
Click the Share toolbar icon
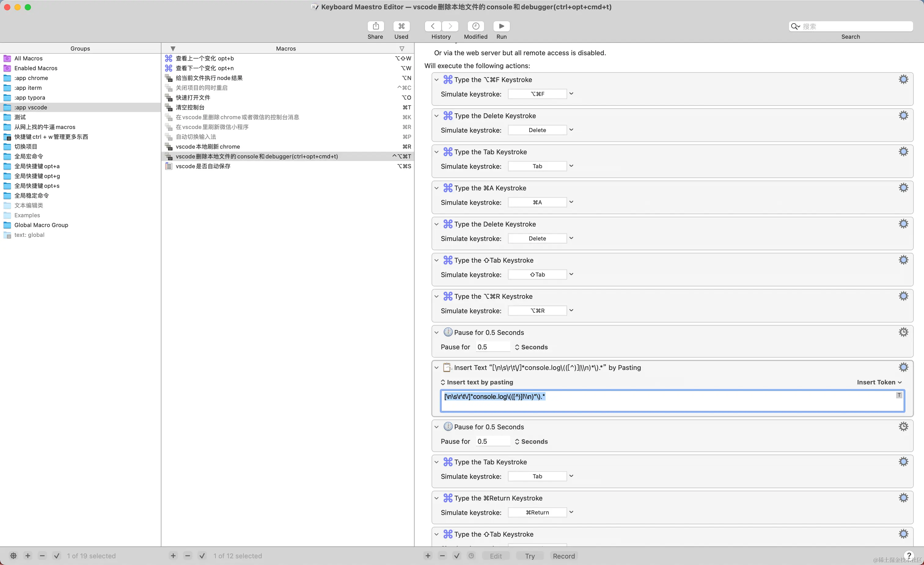click(375, 26)
